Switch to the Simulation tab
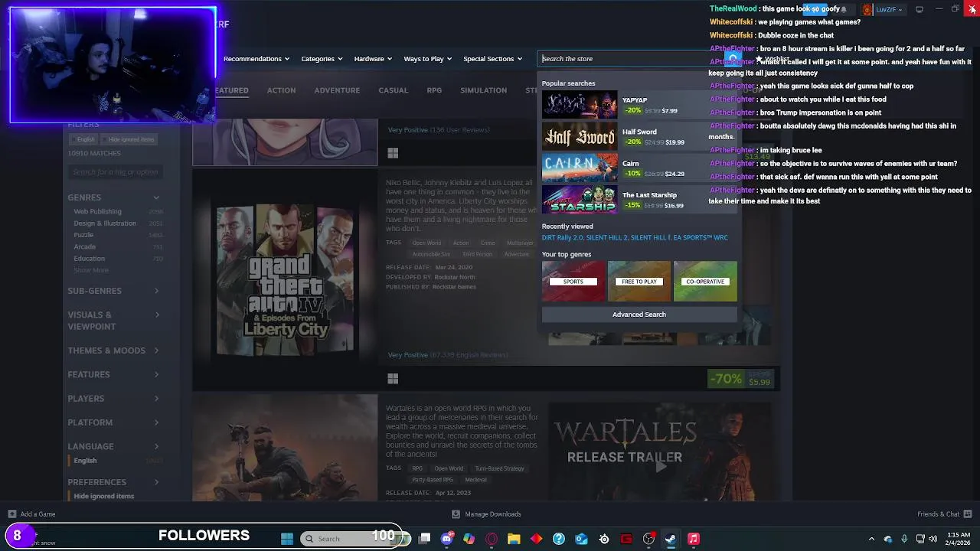The height and width of the screenshot is (551, 980). tap(483, 90)
